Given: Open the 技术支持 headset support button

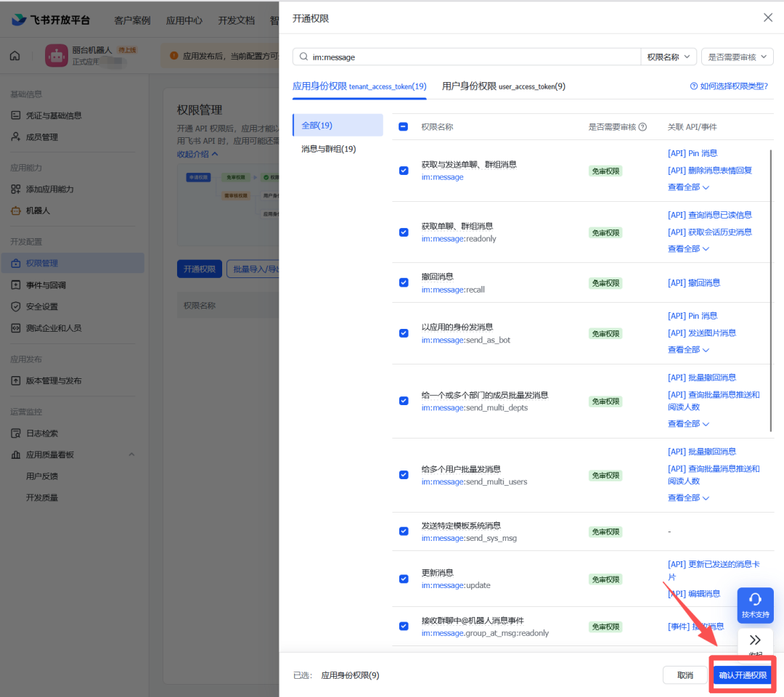Looking at the screenshot, I should pyautogui.click(x=755, y=605).
